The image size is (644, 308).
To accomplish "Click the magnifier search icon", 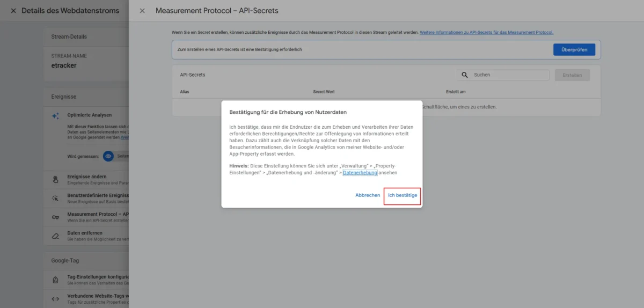I will pyautogui.click(x=465, y=75).
